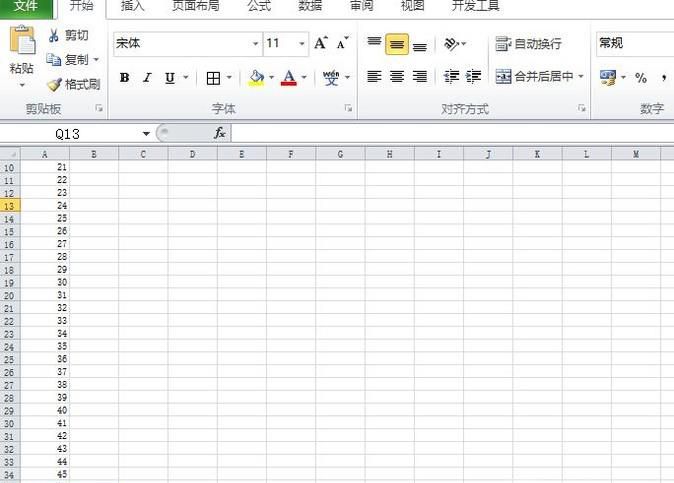
Task: Select the cell containing 30
Action: point(45,282)
